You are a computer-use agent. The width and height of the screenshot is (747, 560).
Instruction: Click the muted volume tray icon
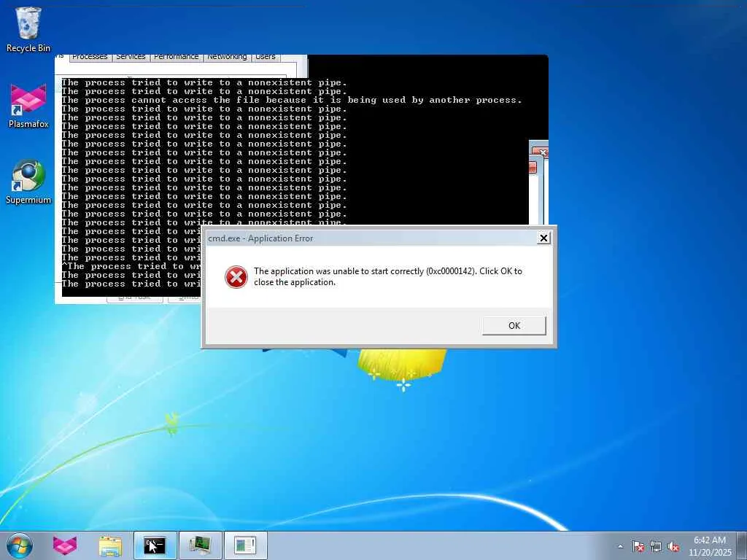(x=673, y=546)
